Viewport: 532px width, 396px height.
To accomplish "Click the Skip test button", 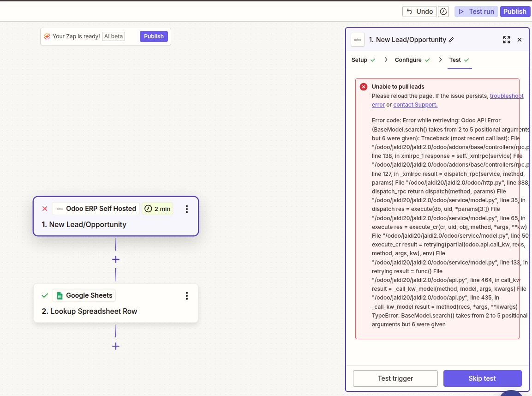I will (482, 378).
